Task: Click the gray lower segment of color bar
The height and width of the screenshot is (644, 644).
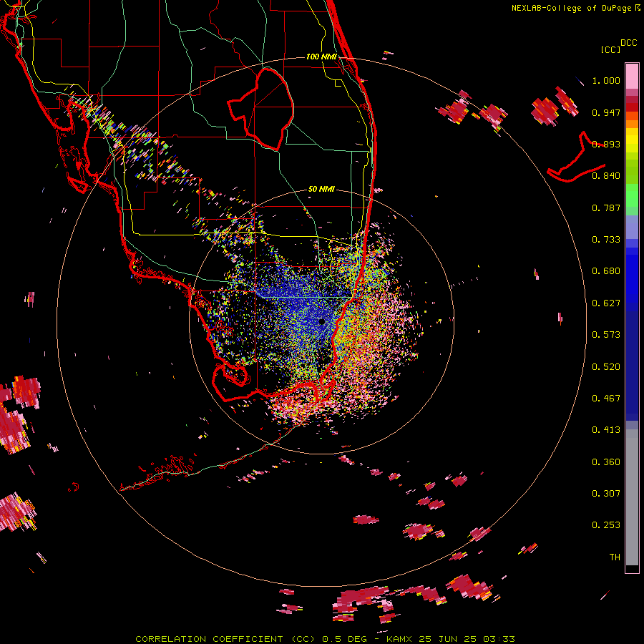Action: click(632, 497)
